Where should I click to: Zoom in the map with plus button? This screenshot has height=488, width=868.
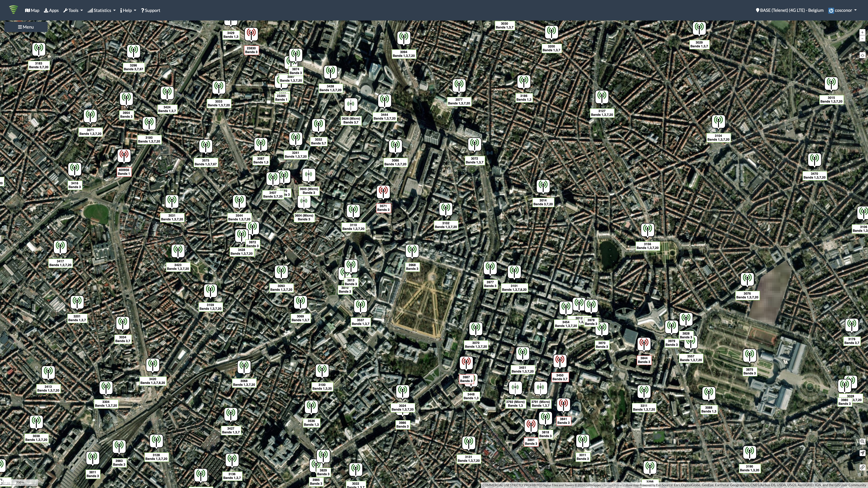(862, 32)
